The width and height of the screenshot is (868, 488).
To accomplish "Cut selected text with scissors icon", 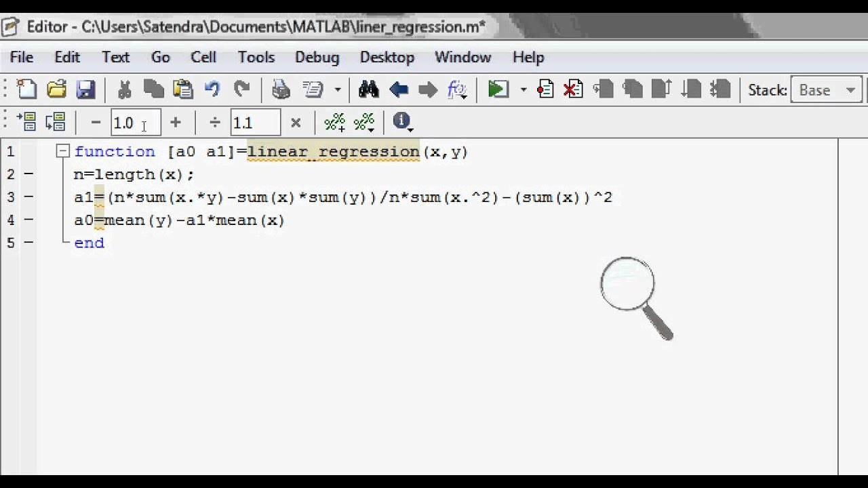I will click(x=124, y=89).
